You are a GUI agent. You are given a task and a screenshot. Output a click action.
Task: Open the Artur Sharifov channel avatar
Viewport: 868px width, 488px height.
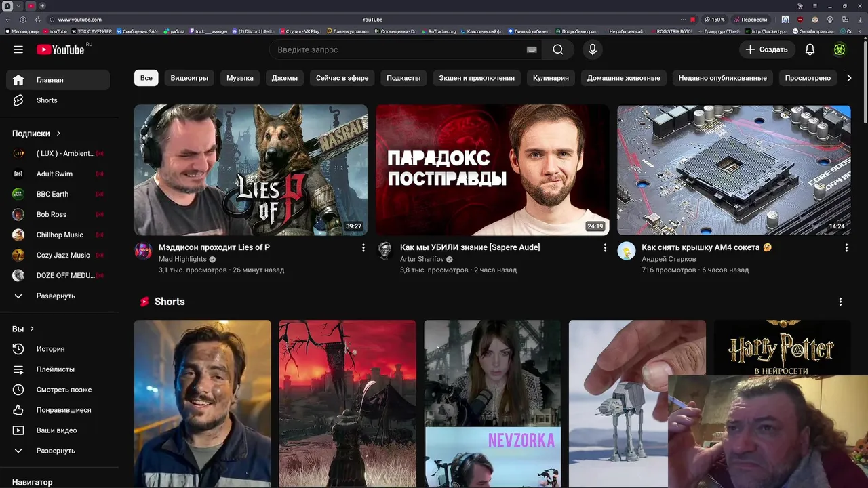[x=385, y=251]
